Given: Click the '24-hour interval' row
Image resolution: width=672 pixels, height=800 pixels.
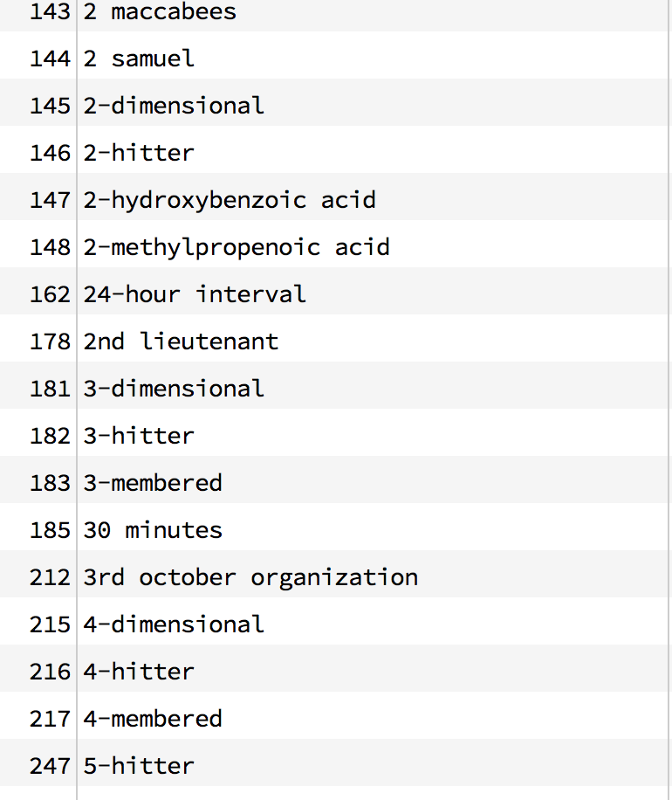Looking at the screenshot, I should click(x=334, y=291).
